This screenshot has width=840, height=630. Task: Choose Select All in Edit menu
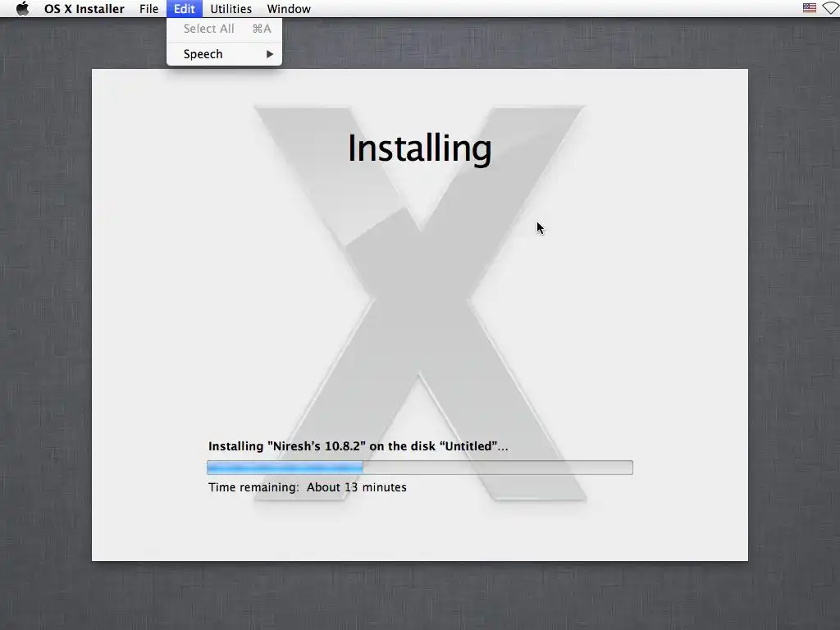225,29
